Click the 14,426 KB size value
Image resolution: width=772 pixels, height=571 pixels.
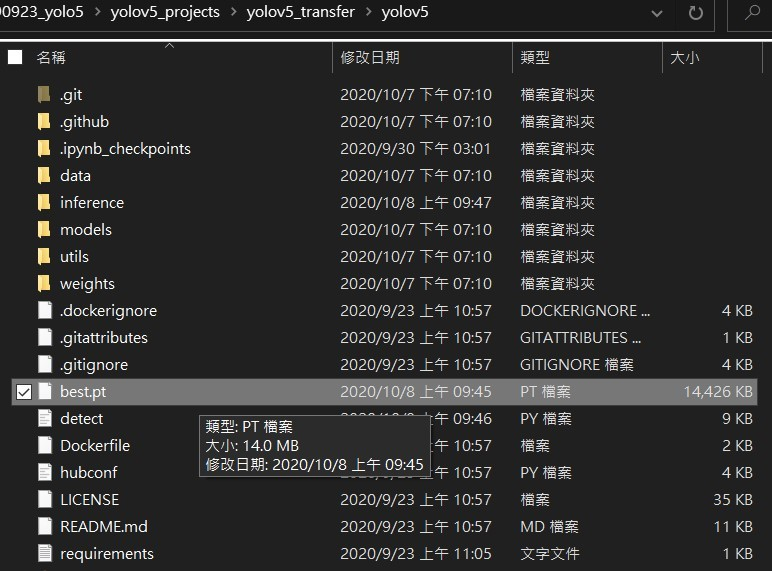(x=718, y=392)
